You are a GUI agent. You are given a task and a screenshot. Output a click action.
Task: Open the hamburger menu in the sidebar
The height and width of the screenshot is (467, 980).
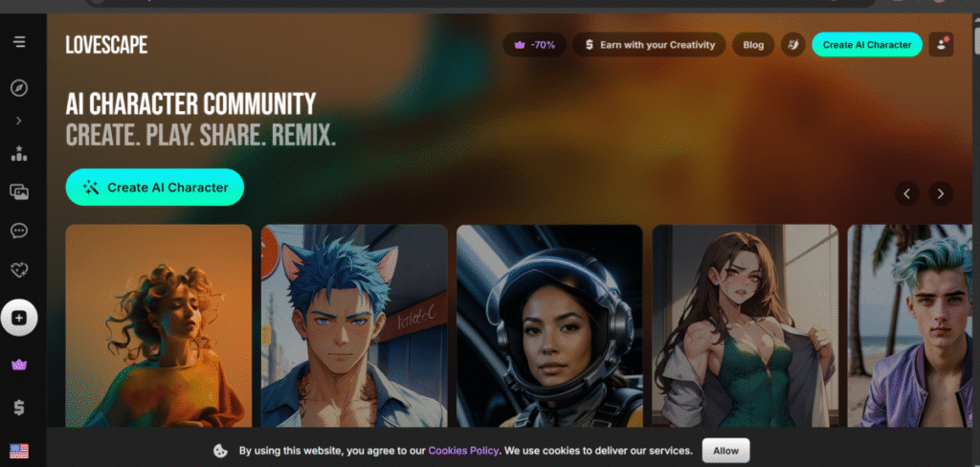[19, 42]
